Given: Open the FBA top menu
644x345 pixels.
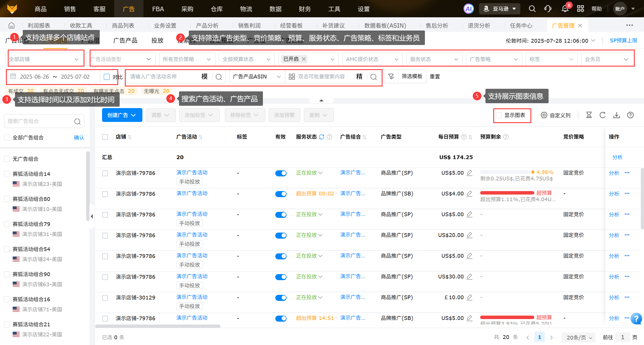Looking at the screenshot, I should [158, 9].
